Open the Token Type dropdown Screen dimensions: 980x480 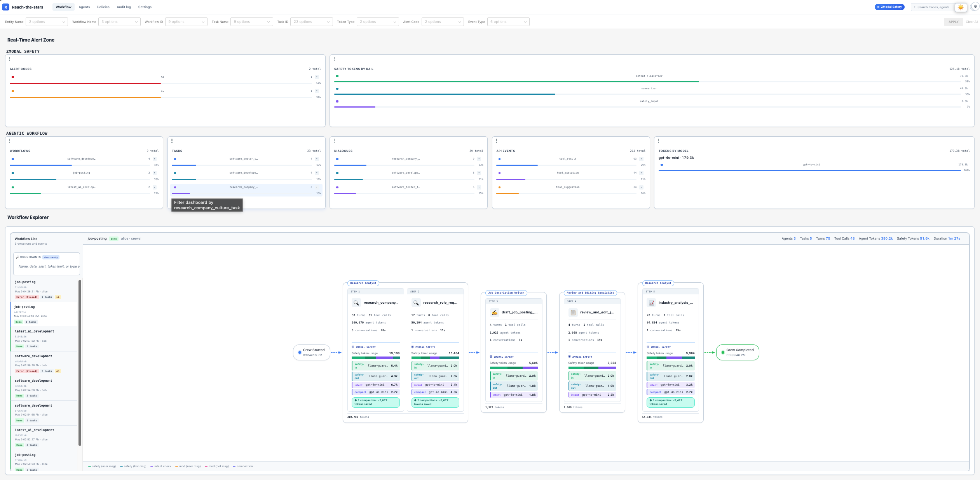[378, 22]
